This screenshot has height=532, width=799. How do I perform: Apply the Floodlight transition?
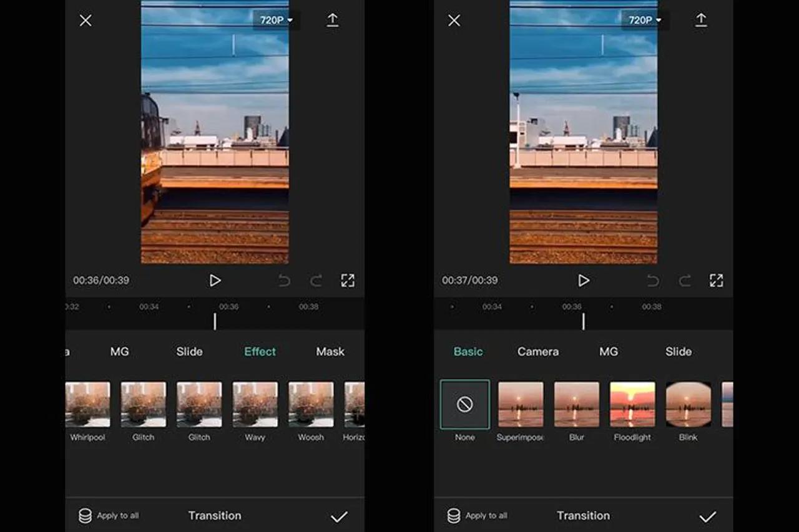pos(632,405)
